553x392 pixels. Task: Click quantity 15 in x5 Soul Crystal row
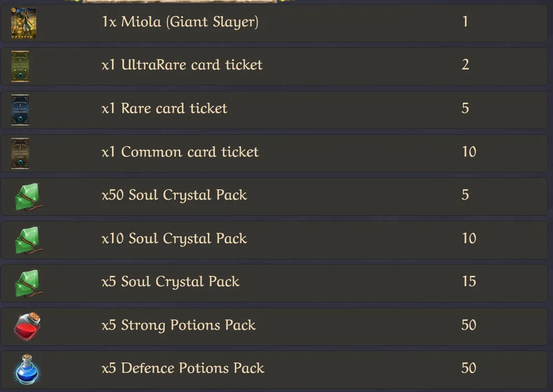tap(469, 282)
